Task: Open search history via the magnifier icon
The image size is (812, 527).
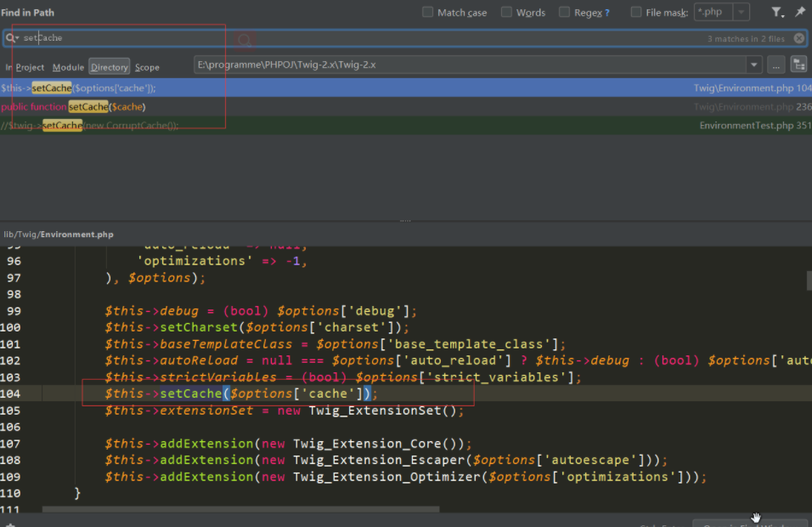Action: click(12, 38)
